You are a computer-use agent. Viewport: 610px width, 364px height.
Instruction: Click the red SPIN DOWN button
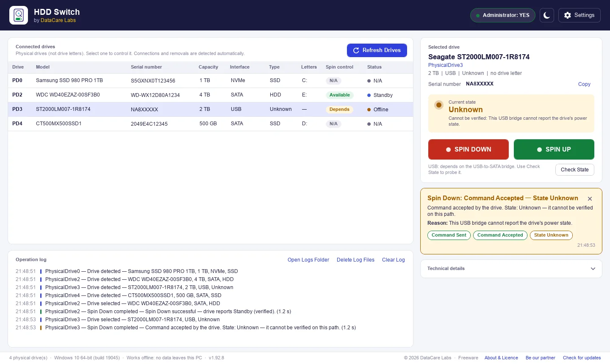click(x=469, y=149)
